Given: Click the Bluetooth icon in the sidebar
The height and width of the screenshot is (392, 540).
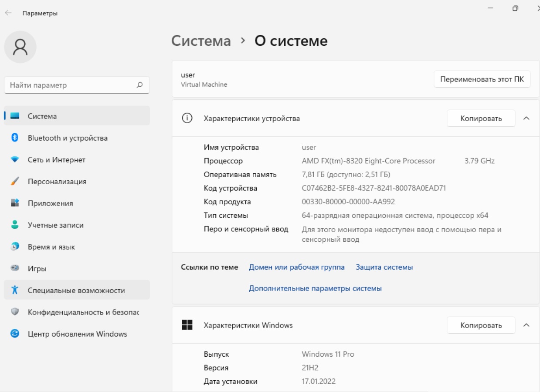Looking at the screenshot, I should pos(14,138).
